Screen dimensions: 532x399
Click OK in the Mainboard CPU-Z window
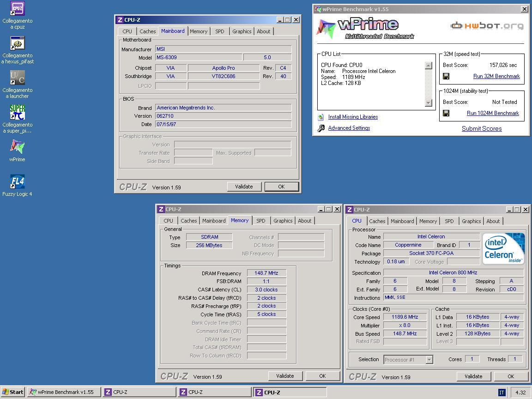point(281,187)
